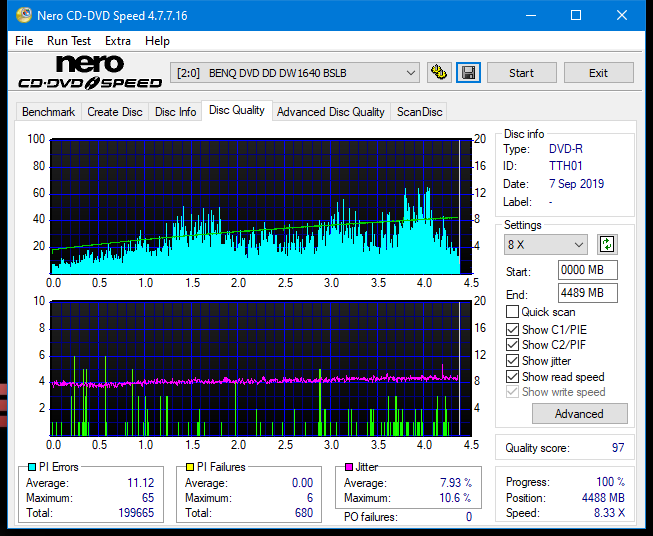Toggle Show C2/PIF checkbox
This screenshot has width=653, height=536.
click(512, 345)
